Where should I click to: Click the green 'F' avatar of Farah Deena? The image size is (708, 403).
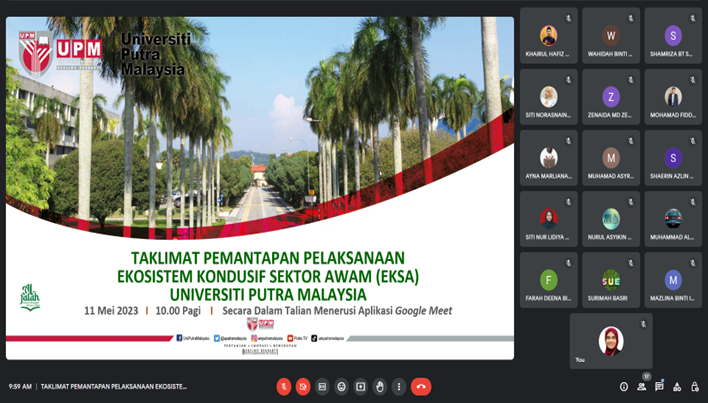click(549, 280)
